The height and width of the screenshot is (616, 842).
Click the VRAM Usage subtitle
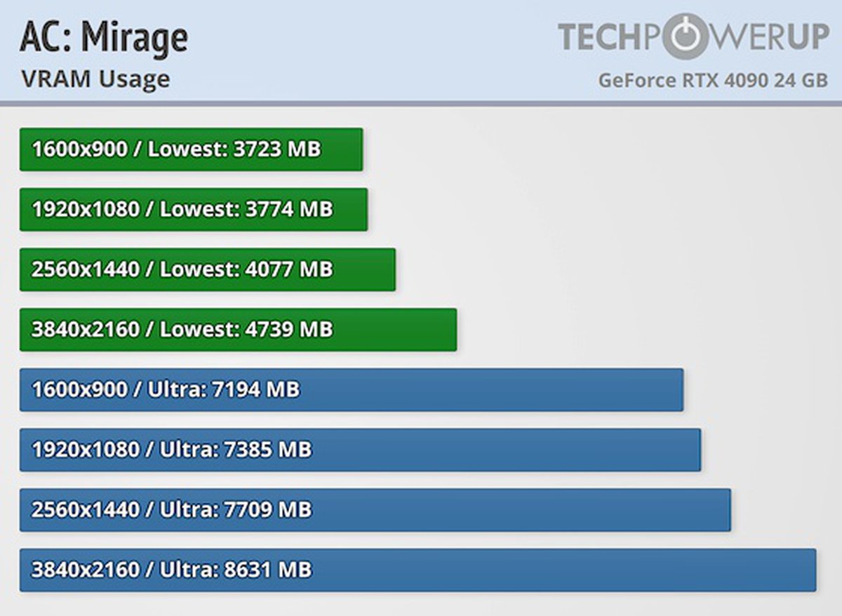point(95,79)
